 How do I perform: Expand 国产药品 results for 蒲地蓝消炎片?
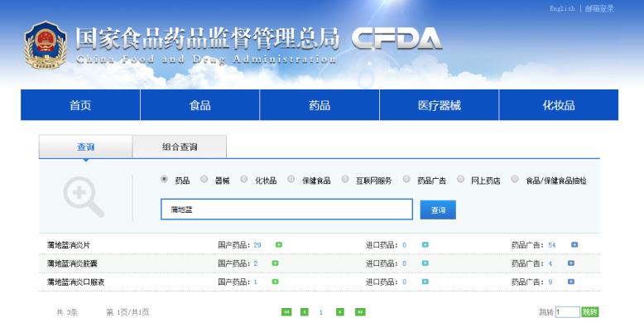coord(278,245)
